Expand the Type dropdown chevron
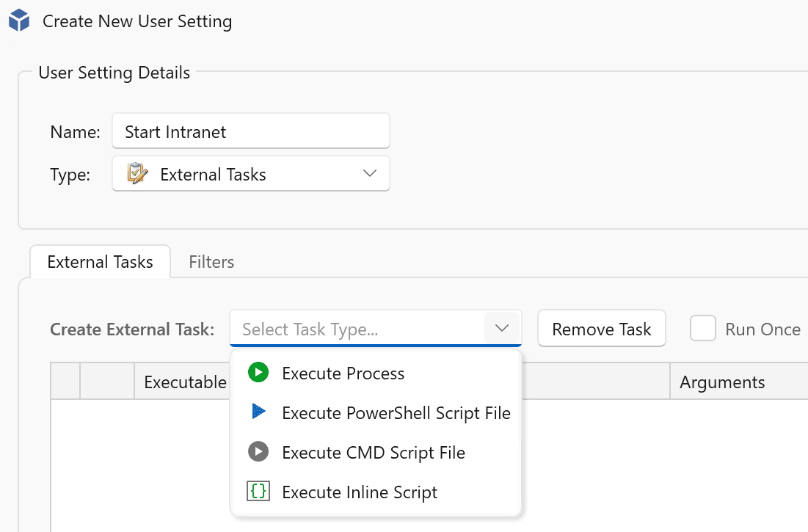808x532 pixels. click(x=370, y=174)
